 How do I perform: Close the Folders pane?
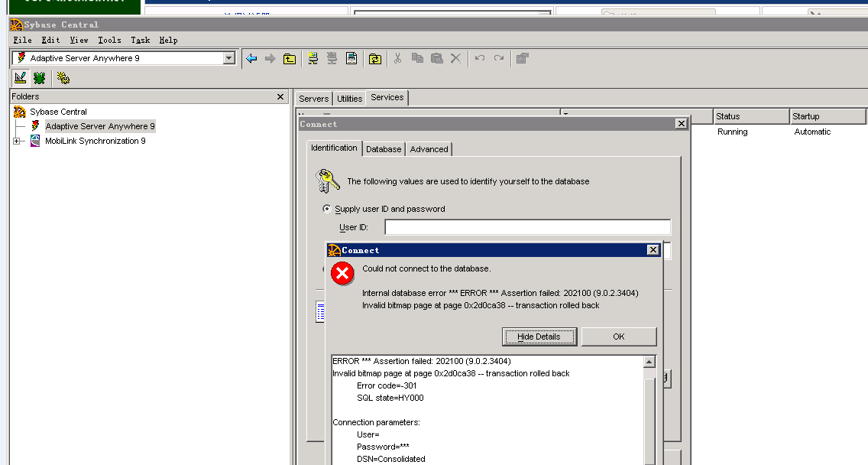pyautogui.click(x=280, y=96)
